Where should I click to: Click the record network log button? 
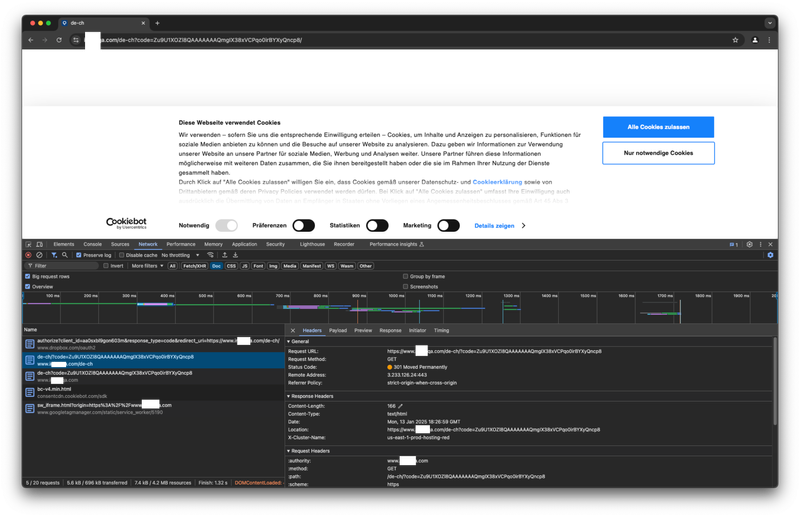click(x=27, y=255)
